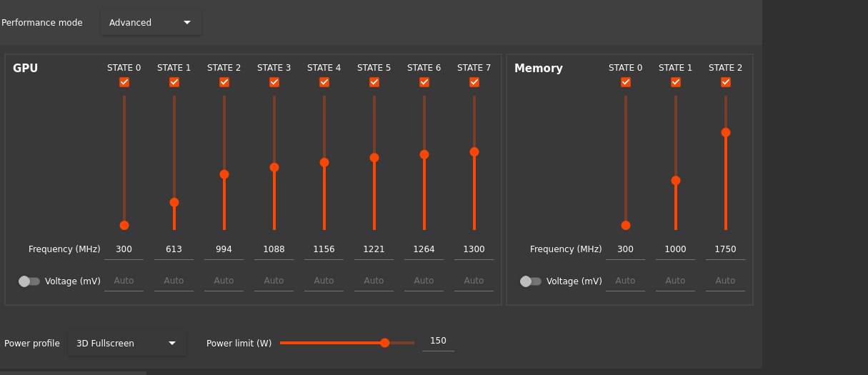Click the GPU STATE 2 frequency field 994

(x=224, y=250)
